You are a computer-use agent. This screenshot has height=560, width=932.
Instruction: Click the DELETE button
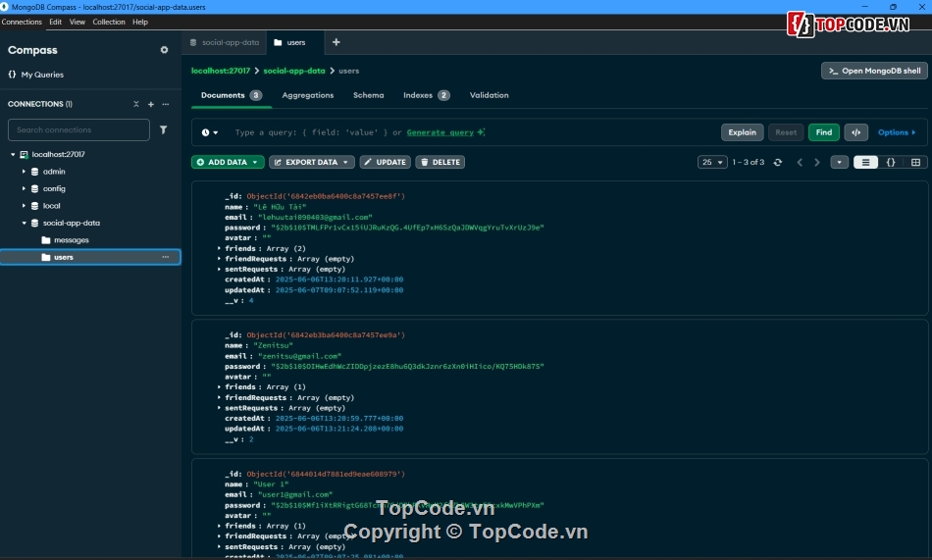[x=440, y=162]
